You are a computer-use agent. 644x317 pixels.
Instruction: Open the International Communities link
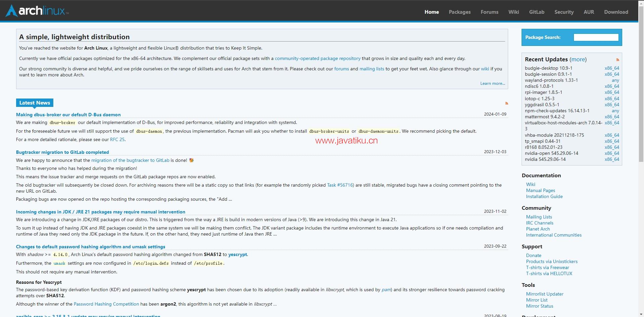point(554,235)
